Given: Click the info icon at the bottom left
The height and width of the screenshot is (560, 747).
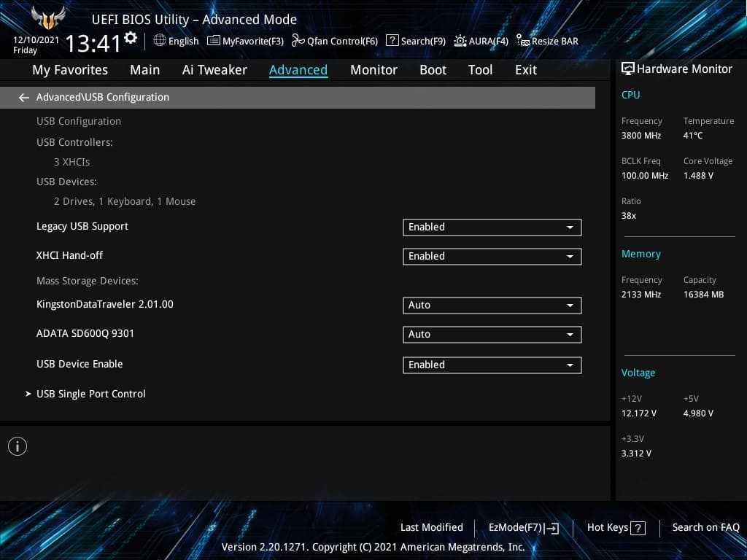Looking at the screenshot, I should tap(18, 446).
